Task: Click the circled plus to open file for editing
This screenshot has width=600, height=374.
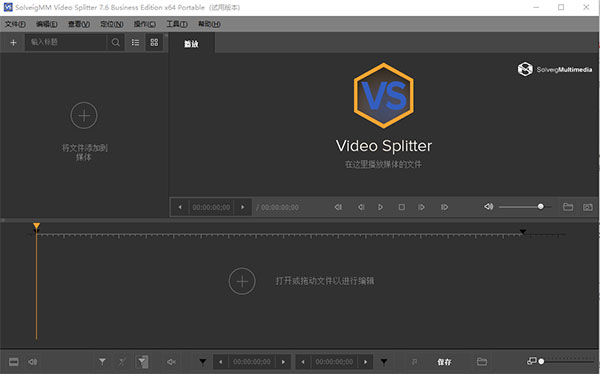Action: coord(242,281)
